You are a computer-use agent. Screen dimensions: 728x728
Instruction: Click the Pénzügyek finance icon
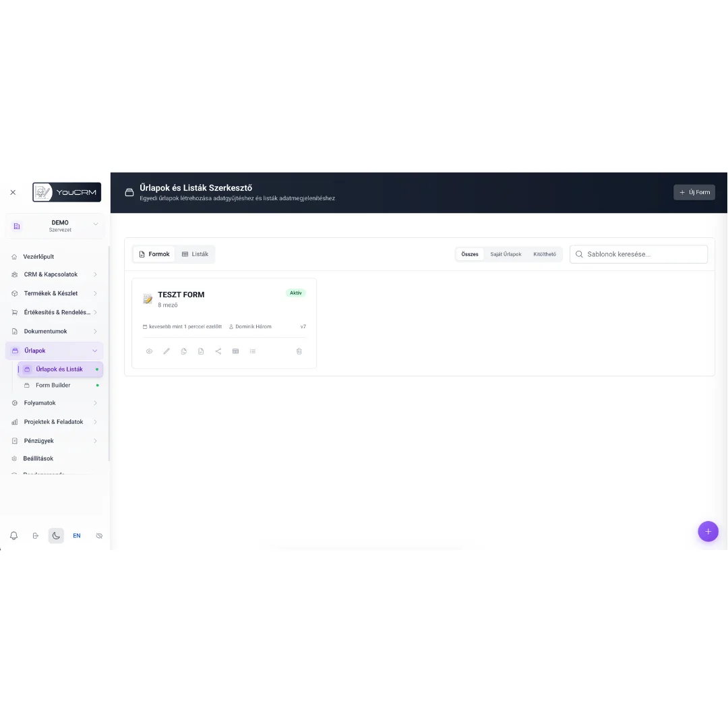click(x=14, y=441)
